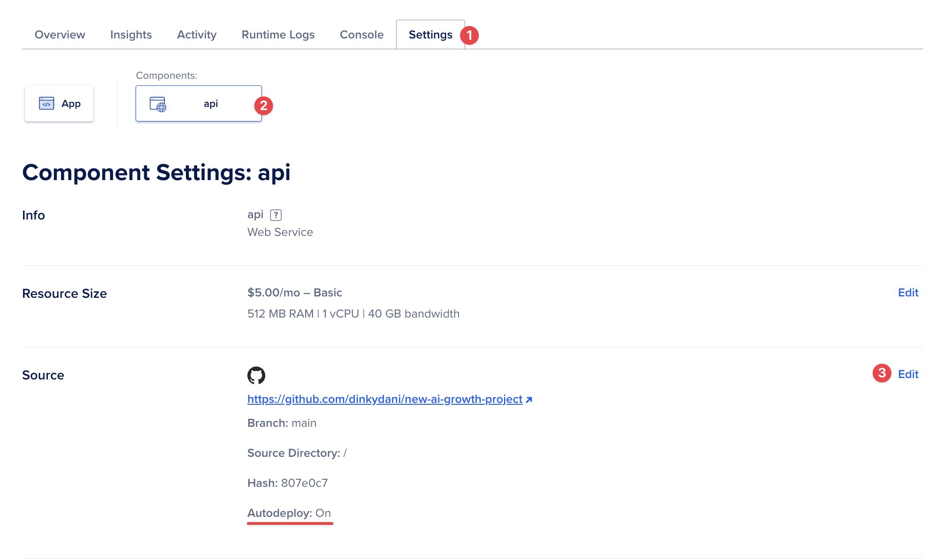
Task: Click the red badge numbered 3
Action: (882, 373)
